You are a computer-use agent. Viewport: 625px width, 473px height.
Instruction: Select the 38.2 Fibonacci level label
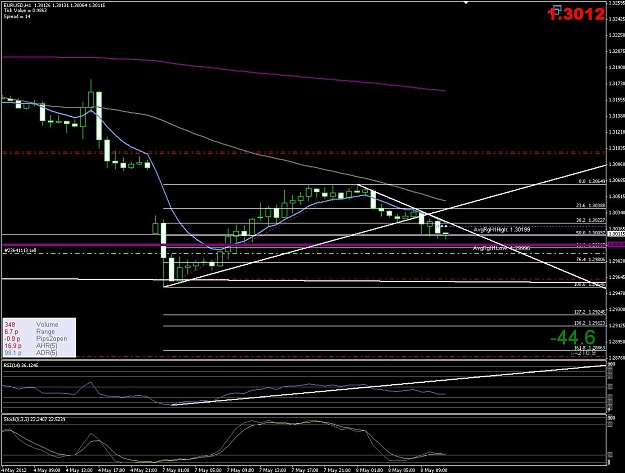[x=591, y=220]
